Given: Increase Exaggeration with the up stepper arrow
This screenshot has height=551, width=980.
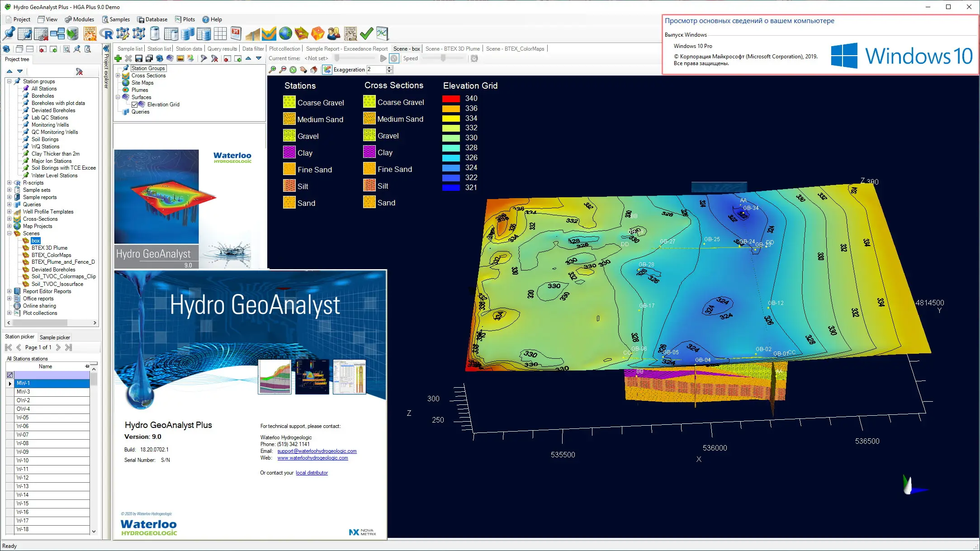Looking at the screenshot, I should (389, 68).
